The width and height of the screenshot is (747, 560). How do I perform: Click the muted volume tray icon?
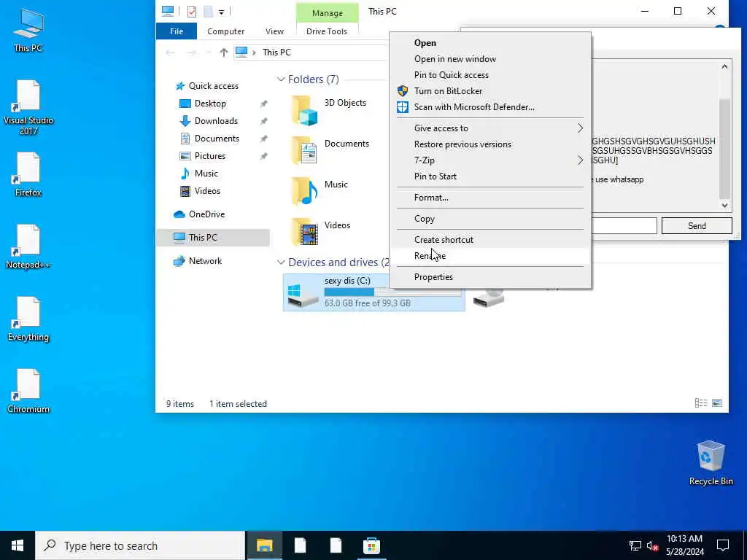coord(652,545)
